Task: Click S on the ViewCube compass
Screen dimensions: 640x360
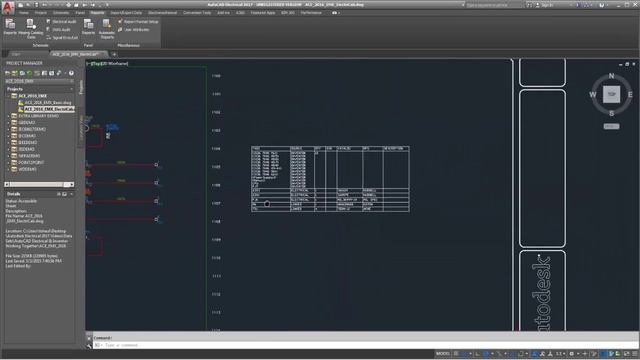Action: (x=611, y=113)
